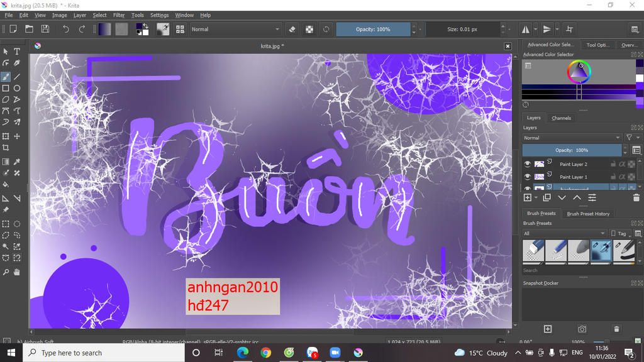
Task: Increase toolbar opacity with stepper arrow
Action: coord(414,26)
